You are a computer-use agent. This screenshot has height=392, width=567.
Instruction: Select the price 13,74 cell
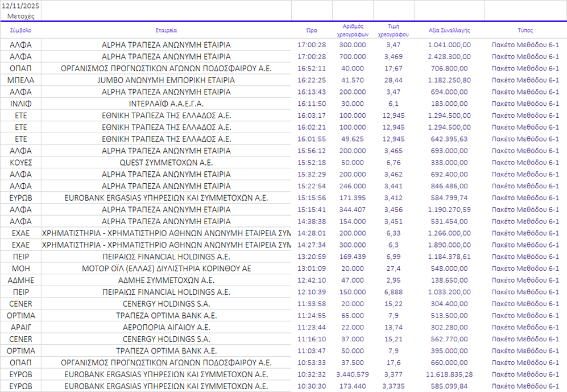coord(394,327)
